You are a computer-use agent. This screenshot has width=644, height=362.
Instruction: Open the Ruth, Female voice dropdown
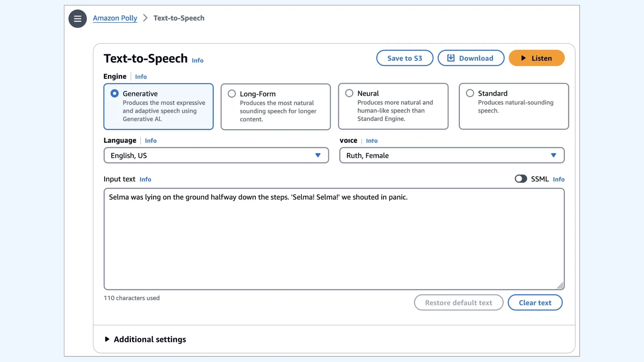point(452,155)
